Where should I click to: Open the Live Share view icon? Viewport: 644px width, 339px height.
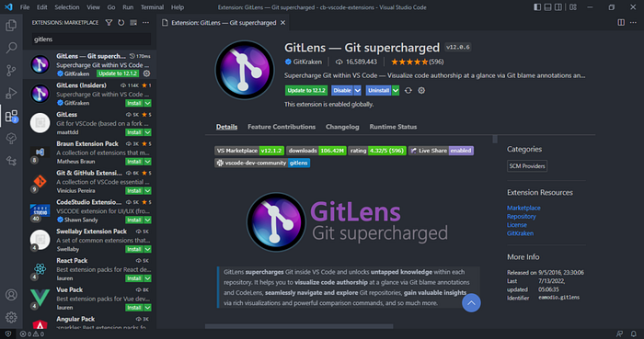11,161
